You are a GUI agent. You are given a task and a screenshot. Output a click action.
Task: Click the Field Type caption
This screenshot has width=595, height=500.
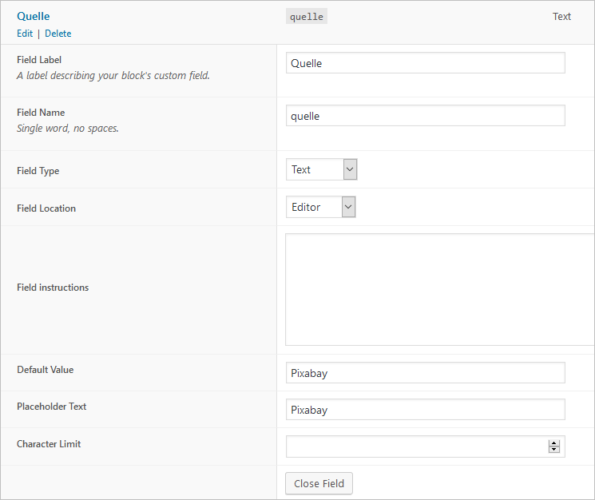pyautogui.click(x=38, y=171)
